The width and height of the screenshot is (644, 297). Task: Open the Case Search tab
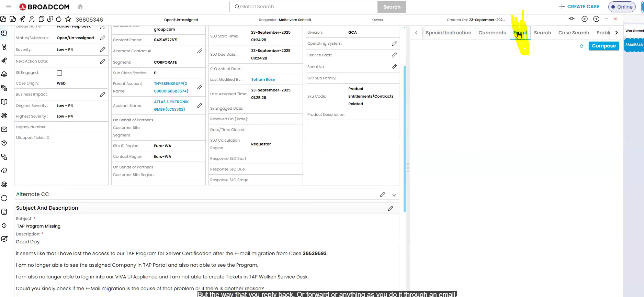pyautogui.click(x=574, y=33)
